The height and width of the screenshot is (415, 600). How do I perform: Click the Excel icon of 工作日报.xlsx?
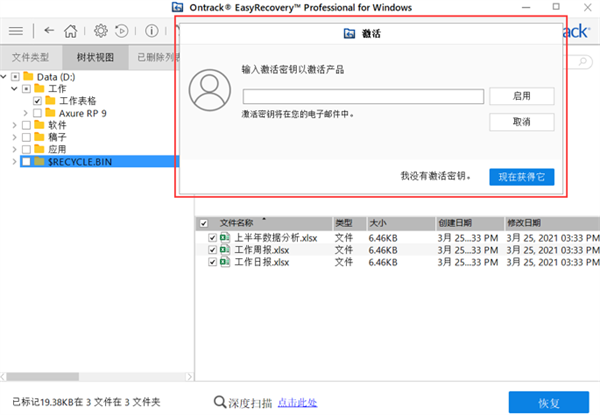(225, 262)
